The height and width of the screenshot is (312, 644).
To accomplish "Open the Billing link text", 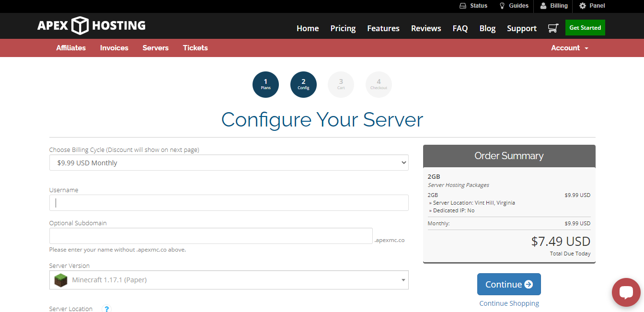I will coord(559,6).
